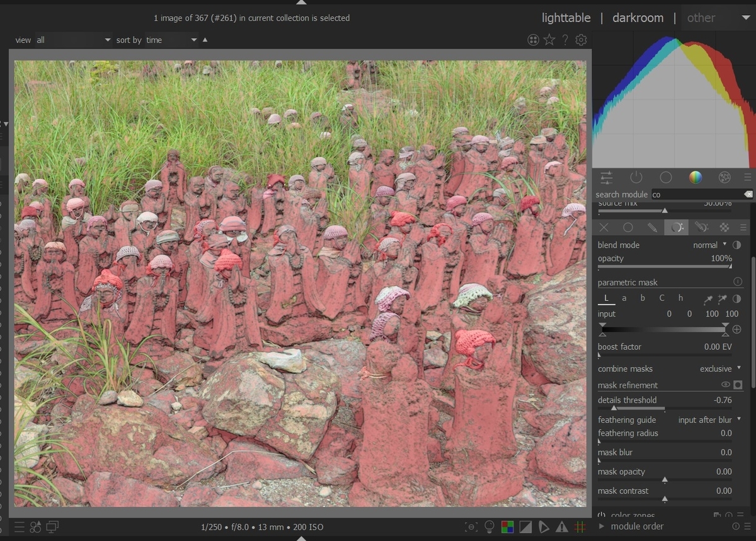Show effects modules group star icon

[x=724, y=177]
